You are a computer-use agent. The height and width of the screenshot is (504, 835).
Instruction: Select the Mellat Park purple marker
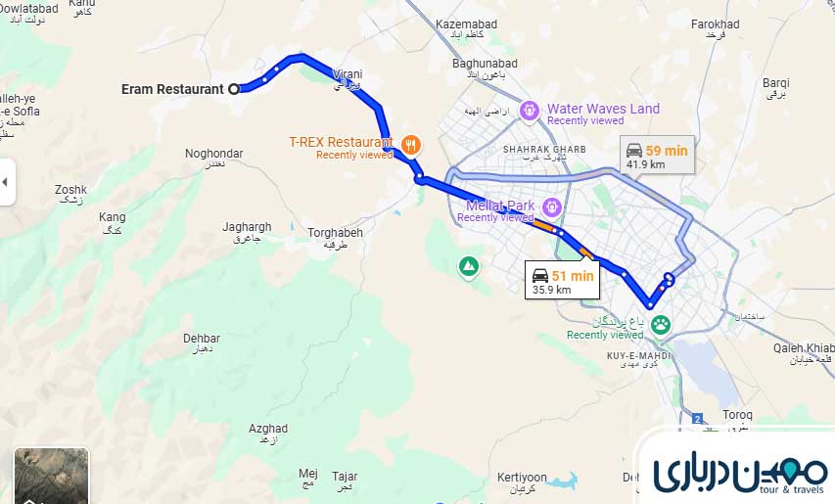[552, 207]
